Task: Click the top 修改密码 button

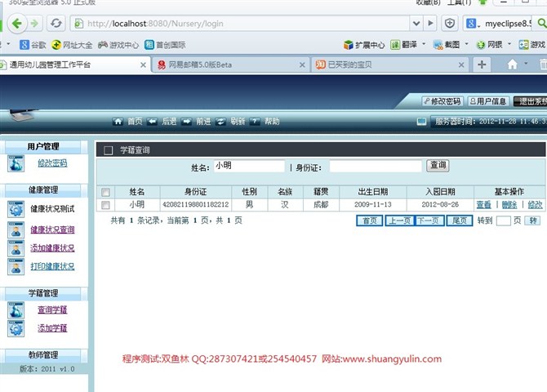Action: point(442,101)
